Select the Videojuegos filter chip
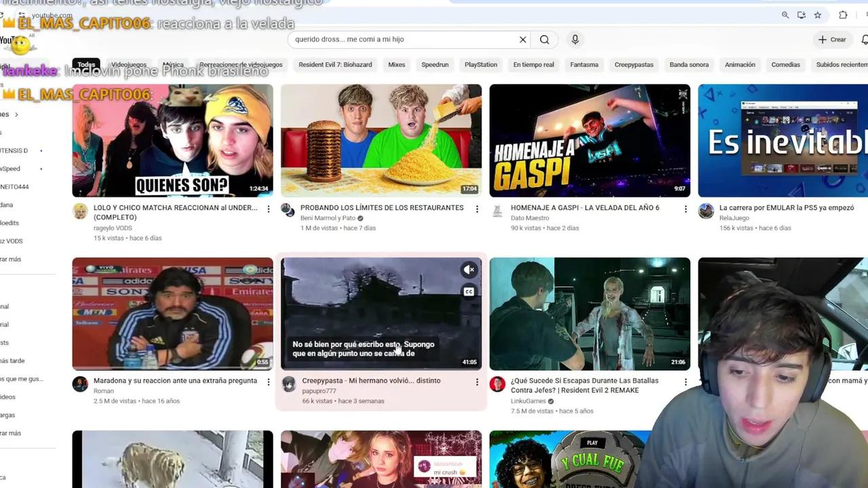The width and height of the screenshot is (868, 488). coord(129,64)
